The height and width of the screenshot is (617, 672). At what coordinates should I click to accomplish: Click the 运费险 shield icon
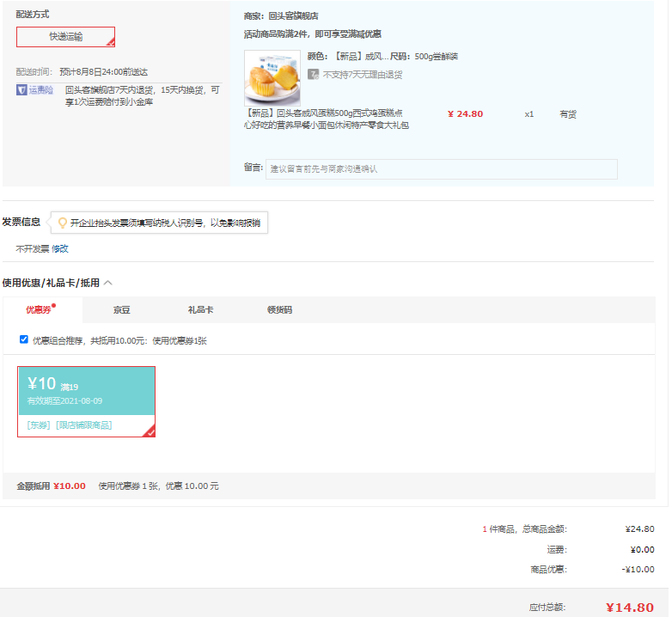(x=21, y=89)
